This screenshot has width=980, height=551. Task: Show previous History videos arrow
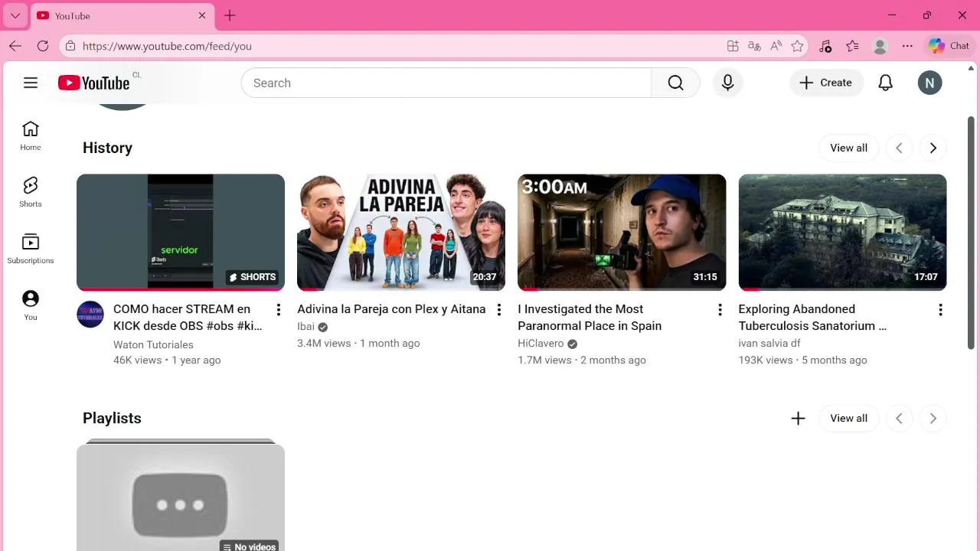[899, 148]
